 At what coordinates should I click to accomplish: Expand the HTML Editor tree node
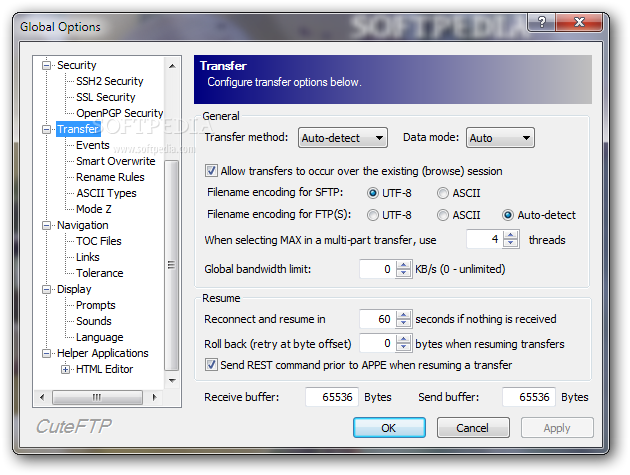65,369
